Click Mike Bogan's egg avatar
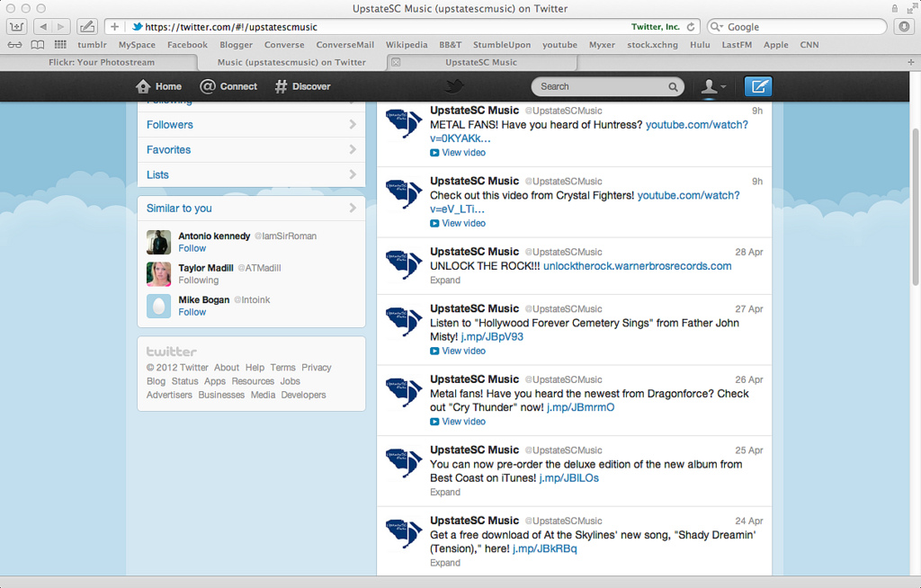Image resolution: width=921 pixels, height=588 pixels. click(x=158, y=306)
